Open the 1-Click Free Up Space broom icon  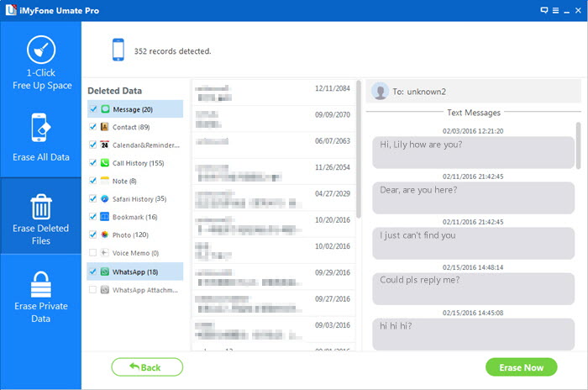(40, 51)
